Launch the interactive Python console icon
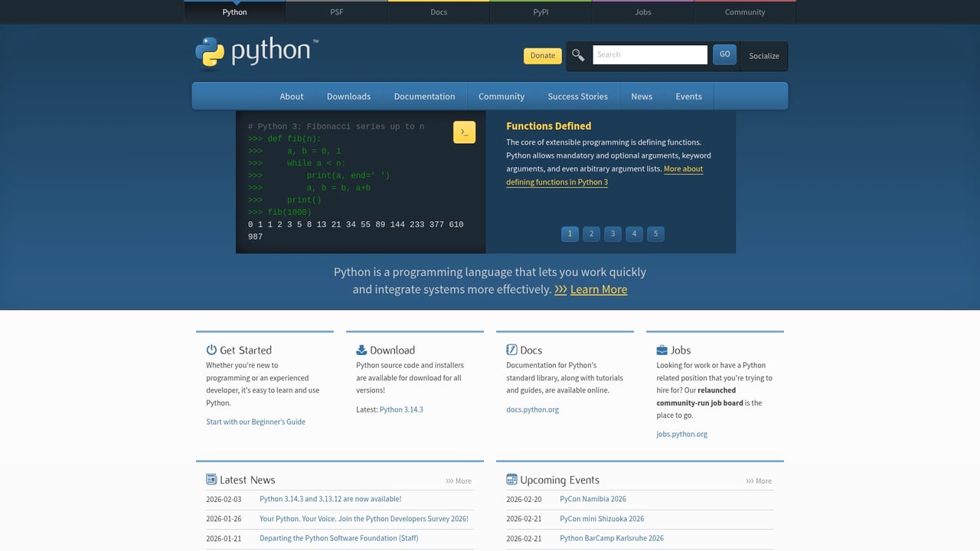 coord(464,132)
